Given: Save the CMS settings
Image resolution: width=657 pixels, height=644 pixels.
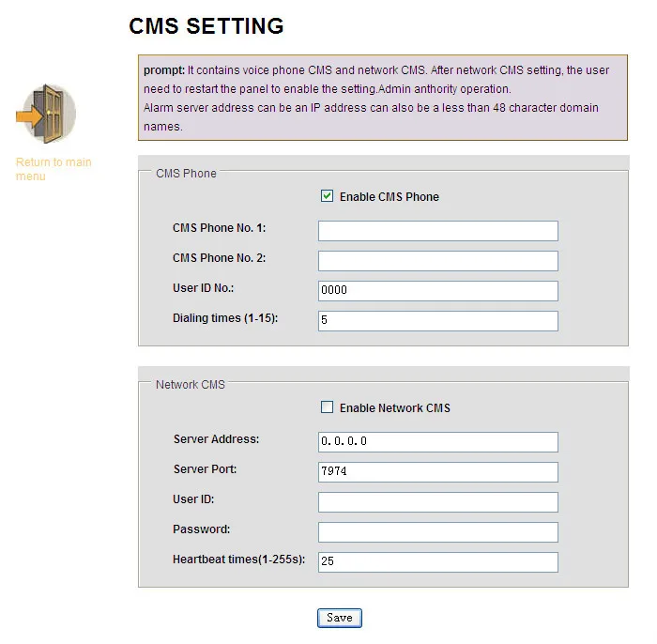Looking at the screenshot, I should tap(340, 618).
